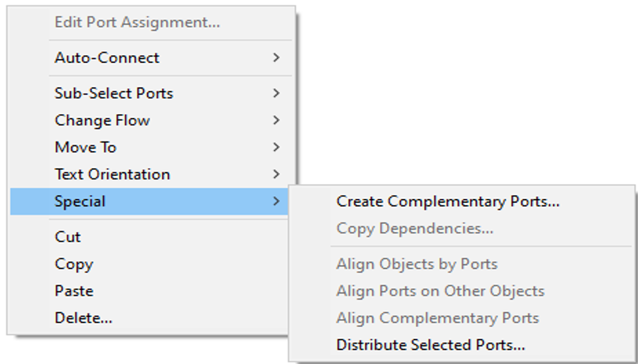Expand the Sub-Select Ports submenu arrow
The width and height of the screenshot is (638, 364).
tap(276, 93)
